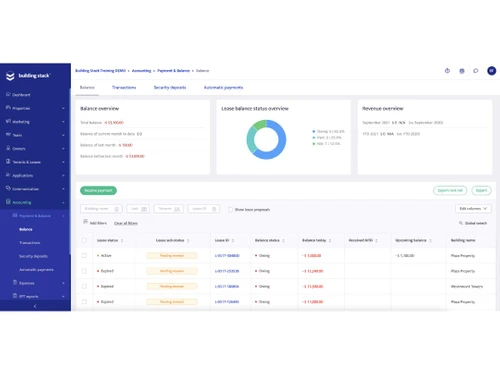500x375 pixels.
Task: Click the Building name column header
Action: coord(463,240)
